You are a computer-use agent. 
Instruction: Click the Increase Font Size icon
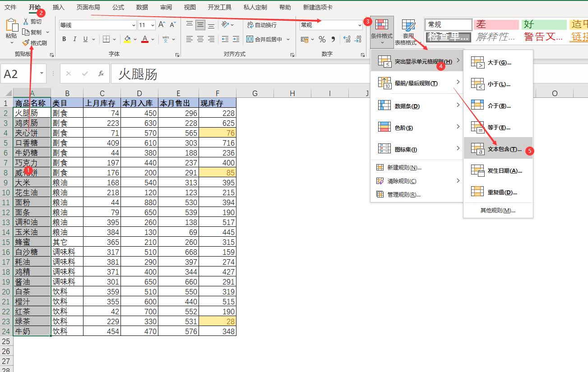tap(162, 25)
